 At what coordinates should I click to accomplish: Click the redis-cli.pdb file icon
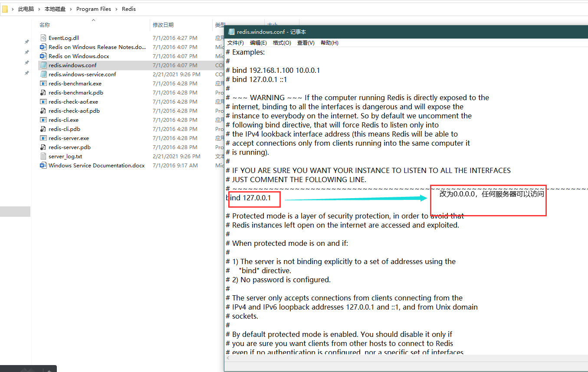click(x=43, y=129)
